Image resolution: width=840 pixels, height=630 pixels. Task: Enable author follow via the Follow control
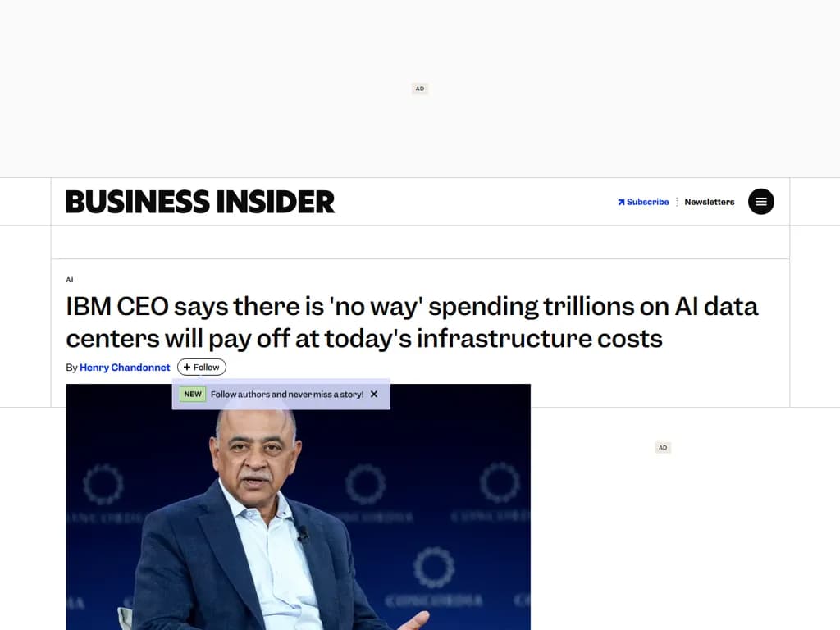pos(201,367)
